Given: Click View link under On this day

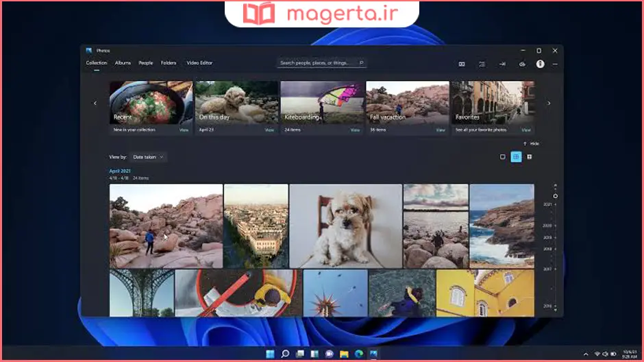Looking at the screenshot, I should tap(269, 130).
